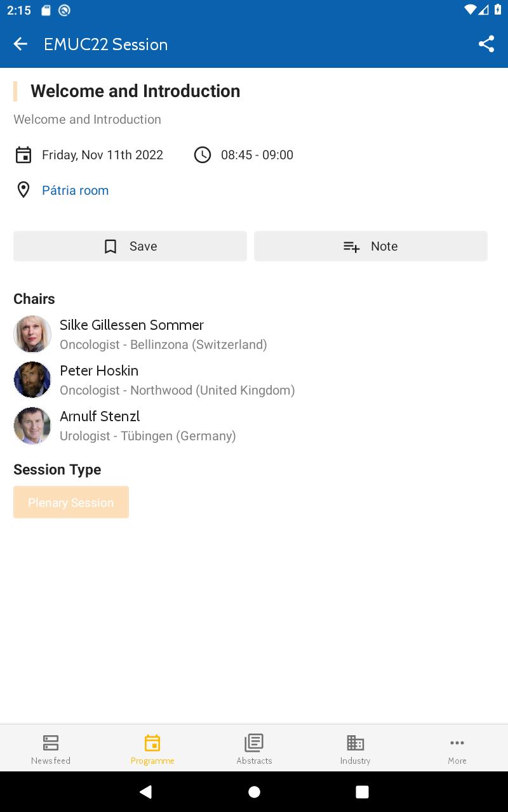Open the Abstracts tab
The height and width of the screenshot is (812, 508).
[254, 749]
